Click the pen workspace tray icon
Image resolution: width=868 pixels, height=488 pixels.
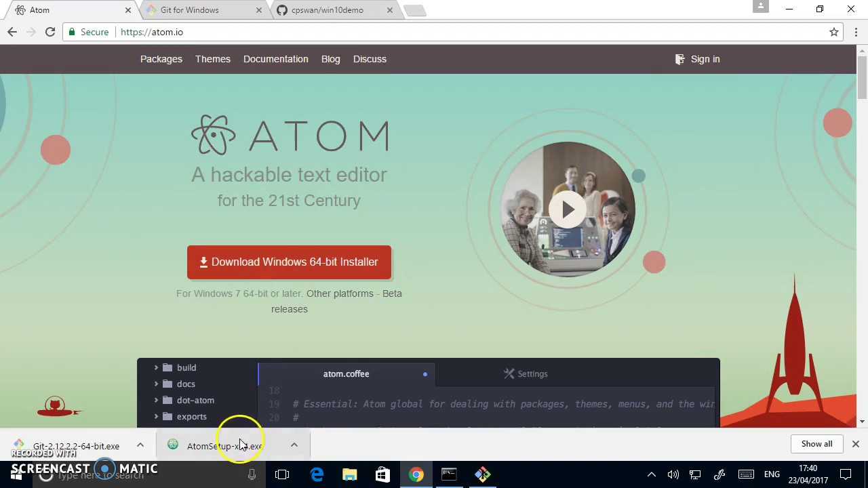click(x=719, y=474)
